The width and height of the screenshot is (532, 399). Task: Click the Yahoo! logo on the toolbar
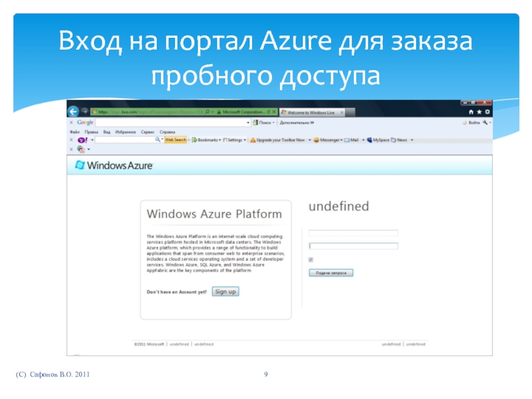click(x=82, y=140)
